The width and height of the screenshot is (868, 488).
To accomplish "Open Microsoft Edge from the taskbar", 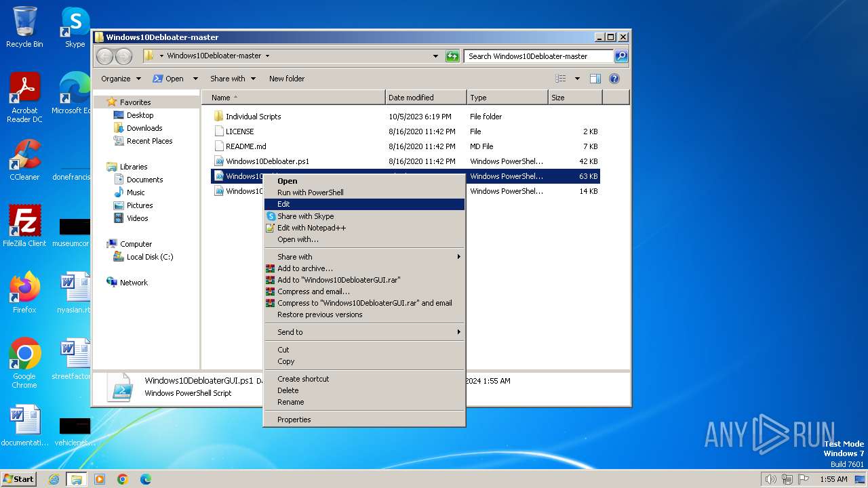I will pyautogui.click(x=146, y=479).
